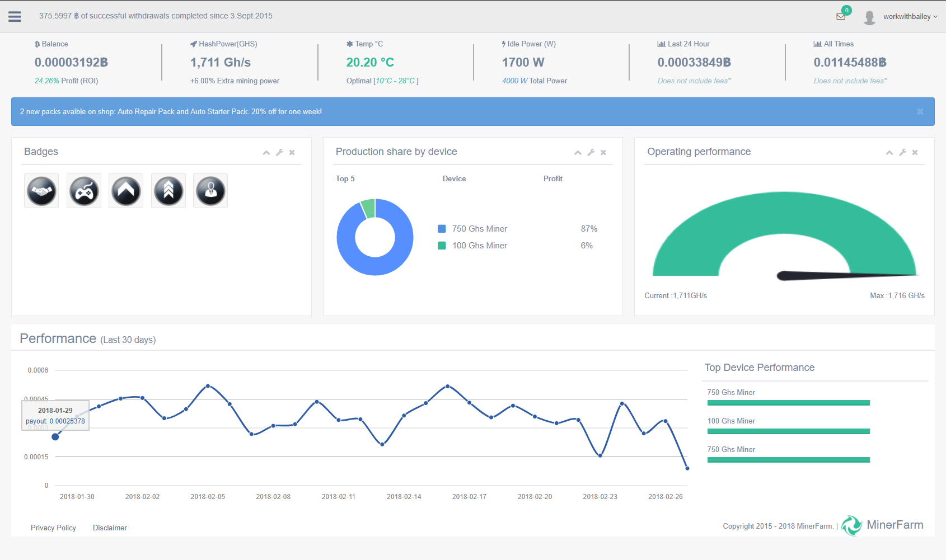Click the Max 1,716 GH/s label
This screenshot has width=946, height=560.
click(x=897, y=295)
